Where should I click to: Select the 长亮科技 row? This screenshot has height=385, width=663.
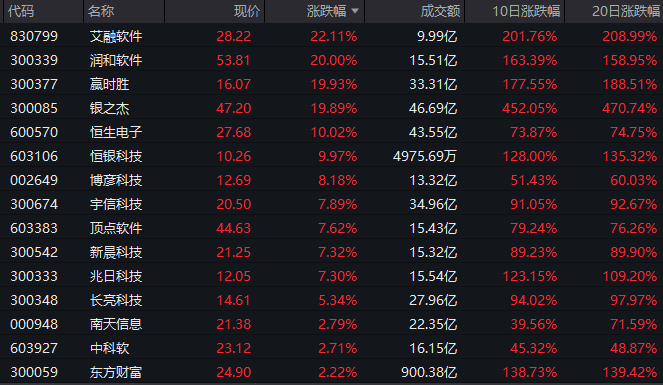(332, 300)
